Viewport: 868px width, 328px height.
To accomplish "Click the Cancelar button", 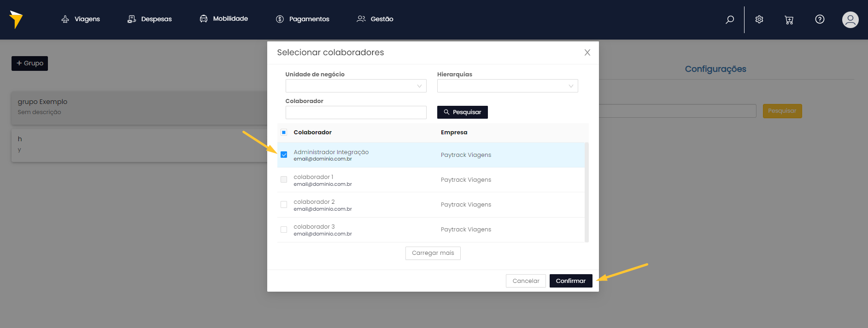I will point(526,281).
